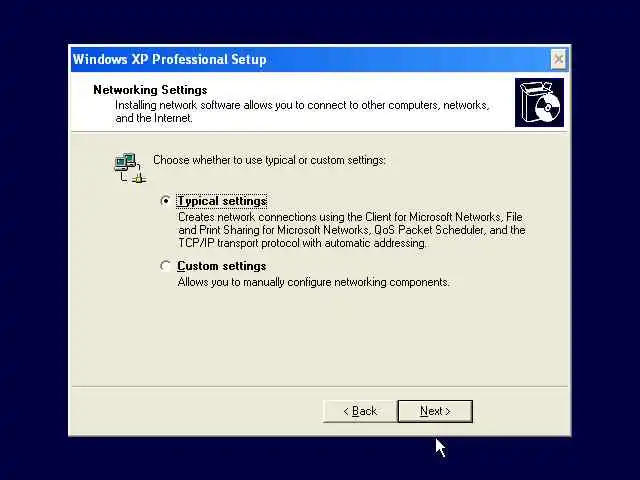
Task: Click the network computers icon
Action: point(130,168)
